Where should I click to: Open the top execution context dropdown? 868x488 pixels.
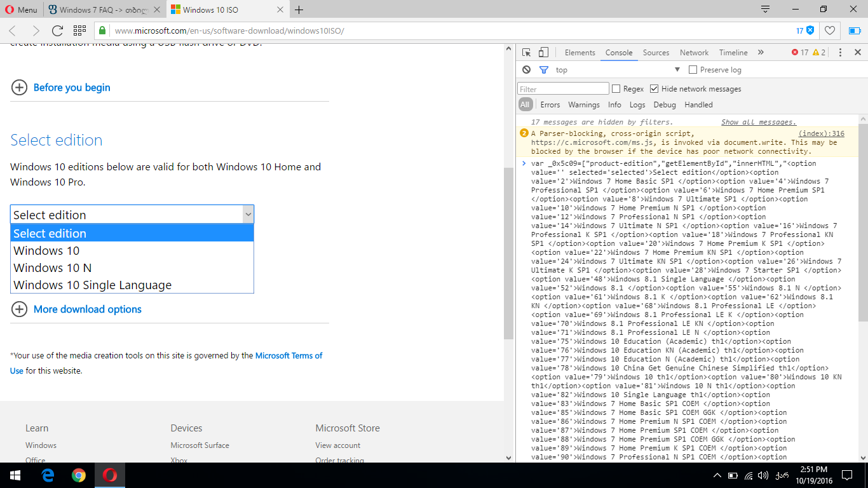616,70
